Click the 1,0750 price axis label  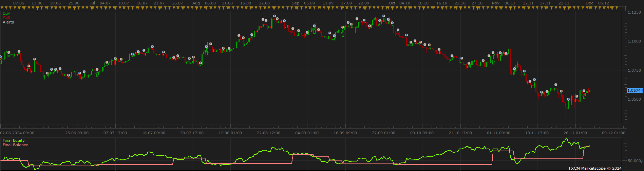tap(635, 70)
